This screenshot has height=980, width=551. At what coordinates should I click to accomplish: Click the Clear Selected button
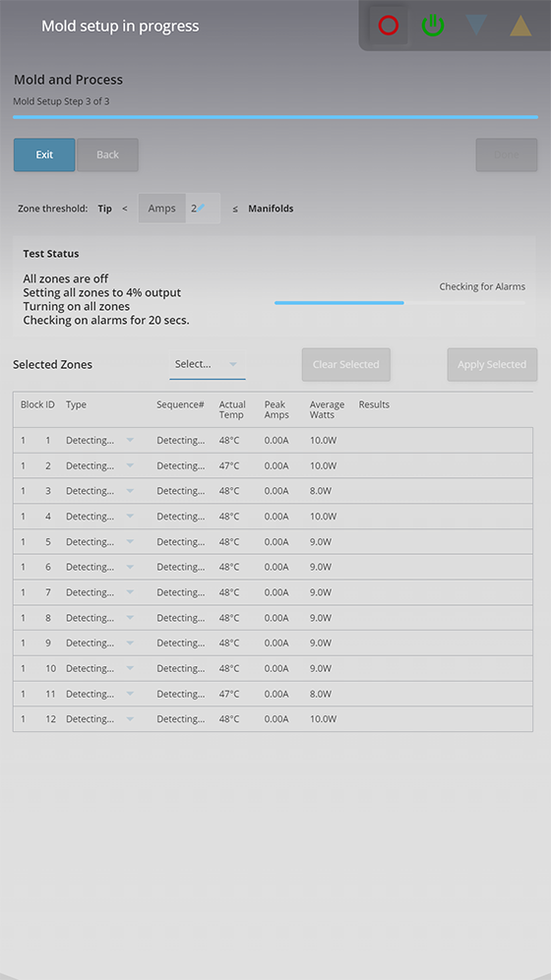pyautogui.click(x=346, y=364)
